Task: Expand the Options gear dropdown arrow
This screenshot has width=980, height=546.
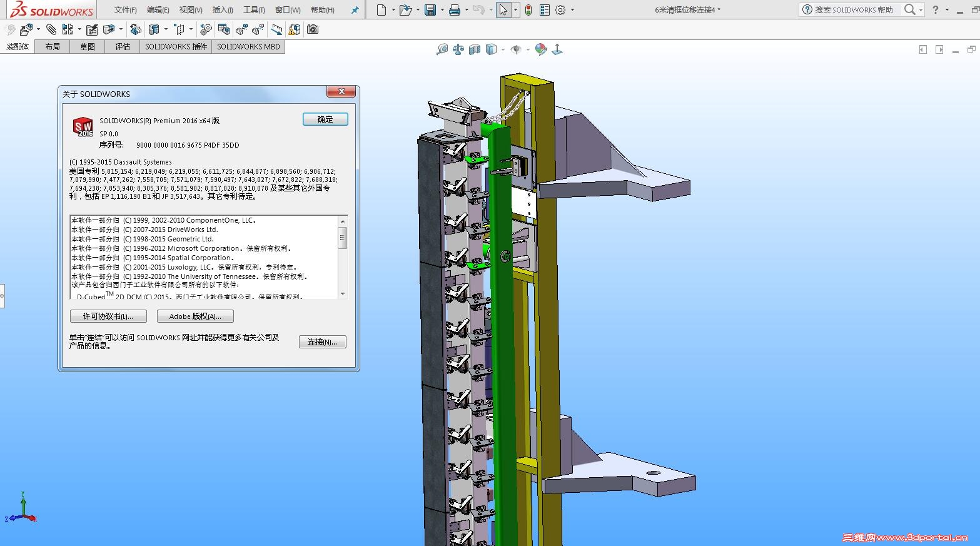Action: 572,10
